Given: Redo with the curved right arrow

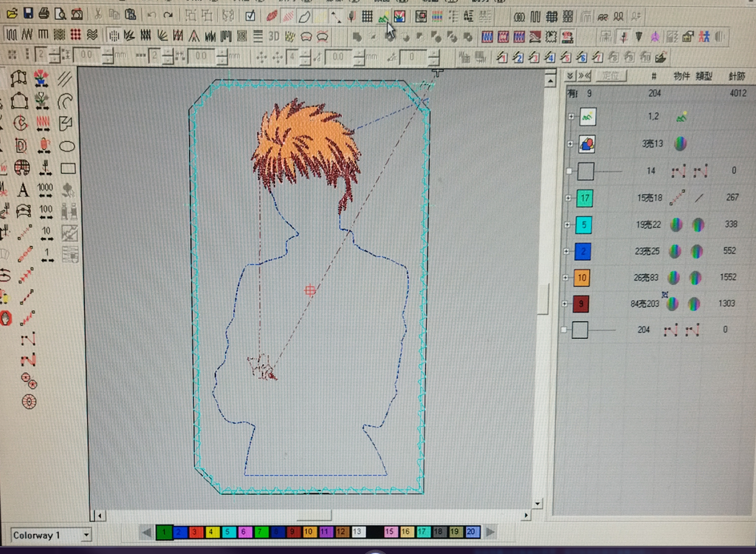Looking at the screenshot, I should tap(168, 15).
